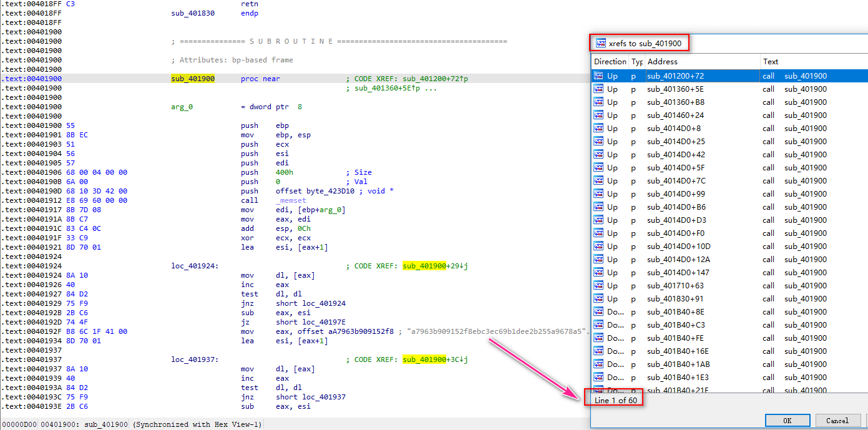
Task: Select xref address sub_401B40+8E
Action: [676, 311]
